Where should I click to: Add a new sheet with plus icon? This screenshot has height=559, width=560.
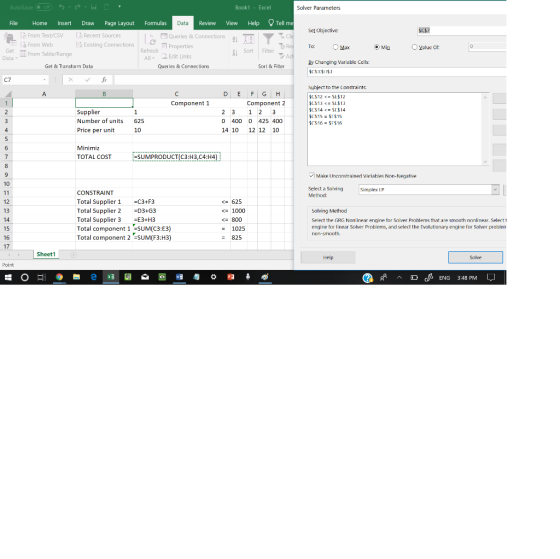73,255
